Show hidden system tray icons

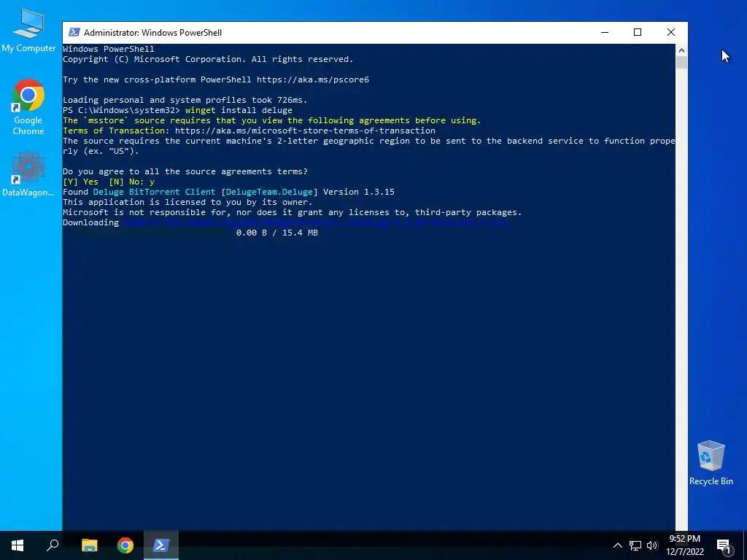(x=617, y=545)
